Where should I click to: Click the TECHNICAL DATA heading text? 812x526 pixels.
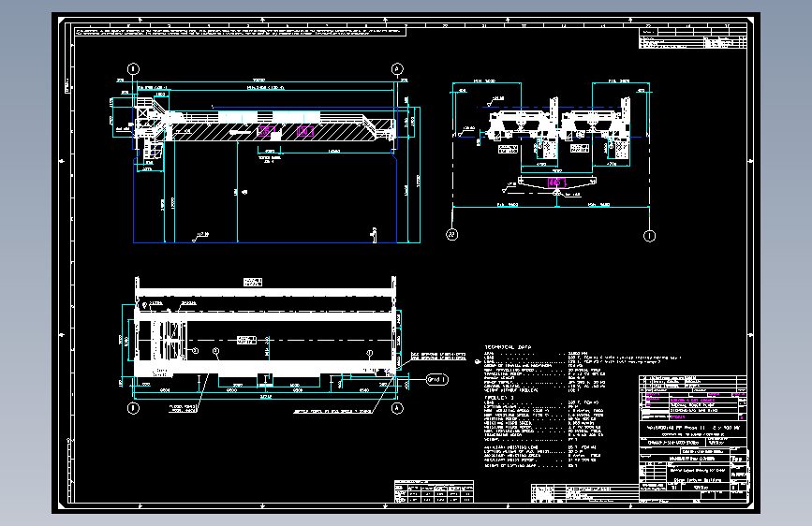pos(508,347)
